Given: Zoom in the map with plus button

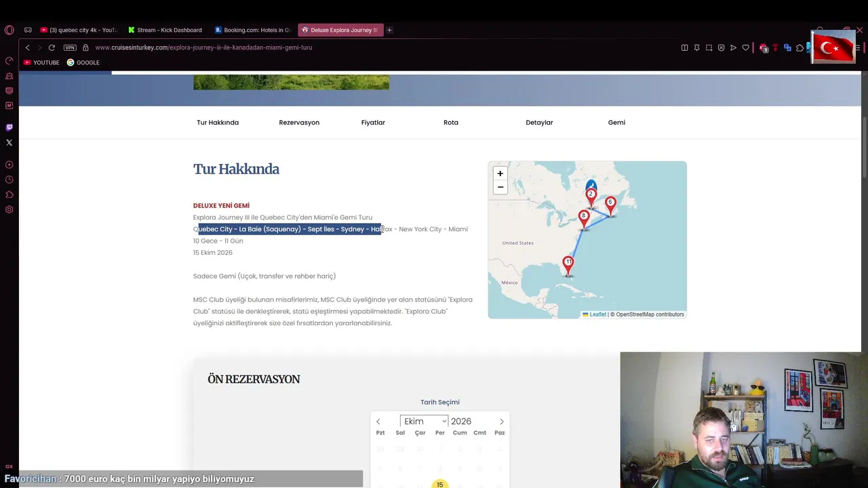Looking at the screenshot, I should click(x=500, y=174).
